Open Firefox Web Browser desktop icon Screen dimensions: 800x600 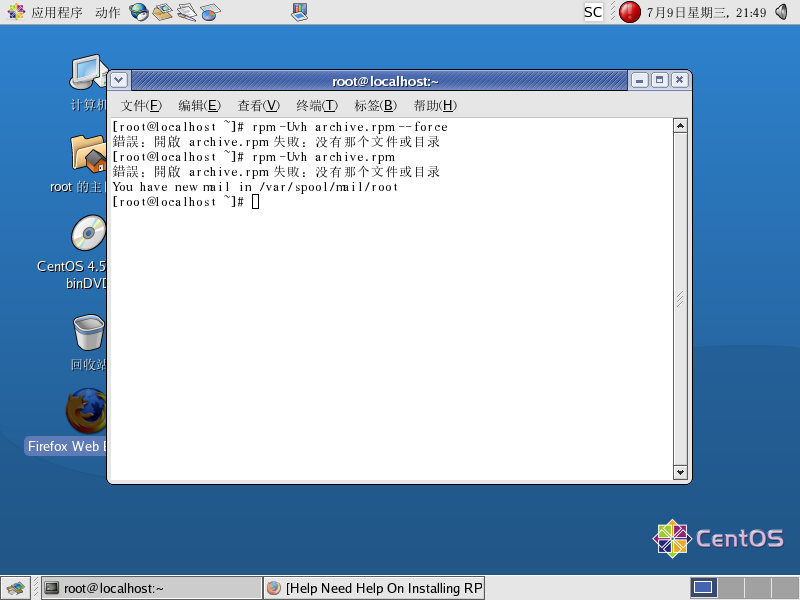(x=87, y=410)
